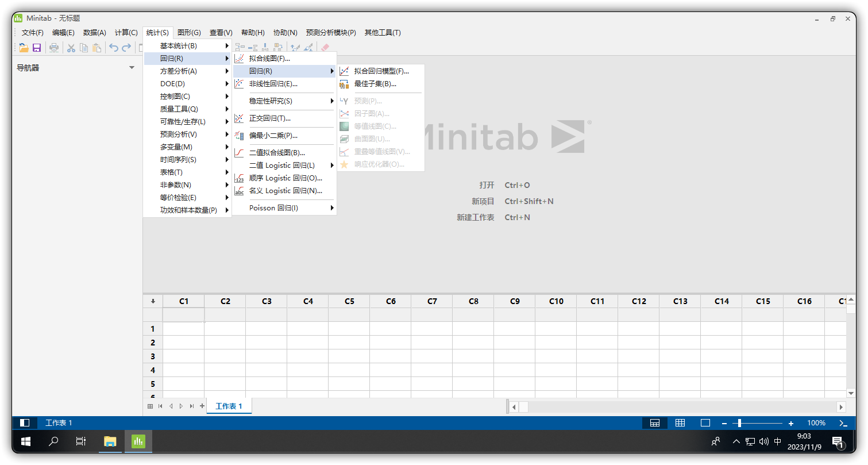
Task: Open File Explorer from taskbar
Action: (110, 441)
